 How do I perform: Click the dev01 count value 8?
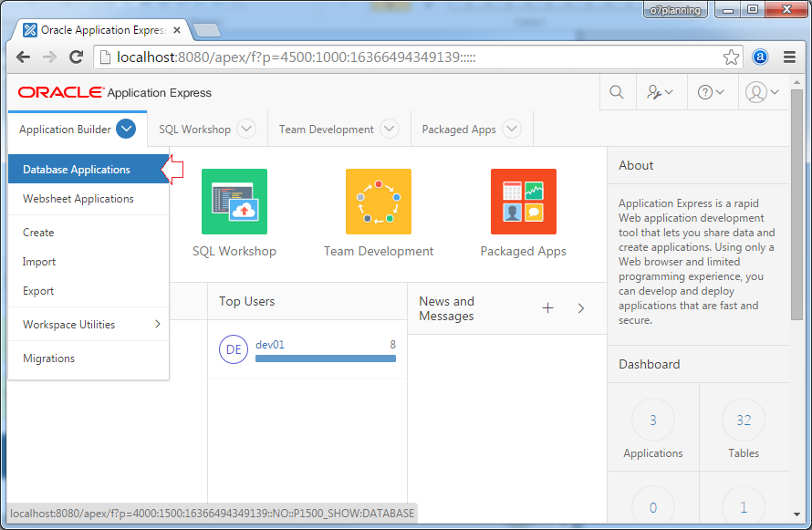[392, 345]
